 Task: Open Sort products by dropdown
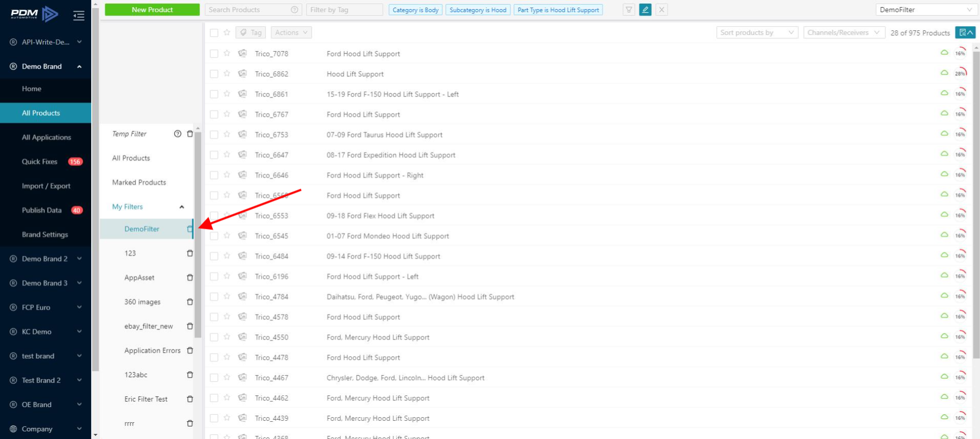click(757, 32)
